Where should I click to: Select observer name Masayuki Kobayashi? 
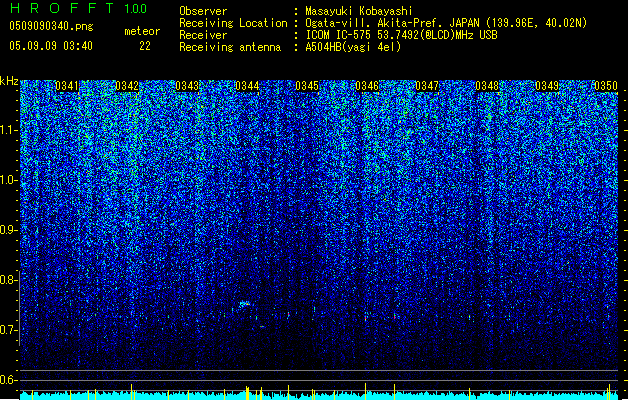[x=359, y=11]
